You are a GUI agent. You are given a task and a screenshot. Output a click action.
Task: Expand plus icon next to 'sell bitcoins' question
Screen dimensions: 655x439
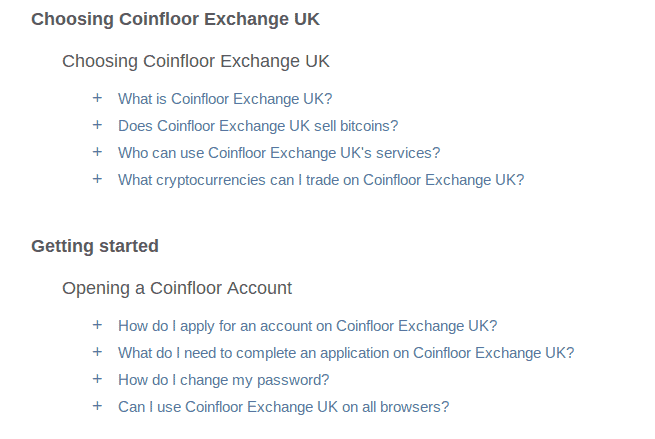click(97, 125)
